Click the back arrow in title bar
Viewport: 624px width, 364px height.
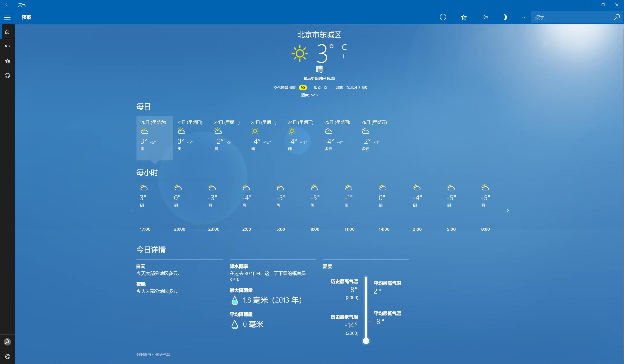pyautogui.click(x=7, y=5)
